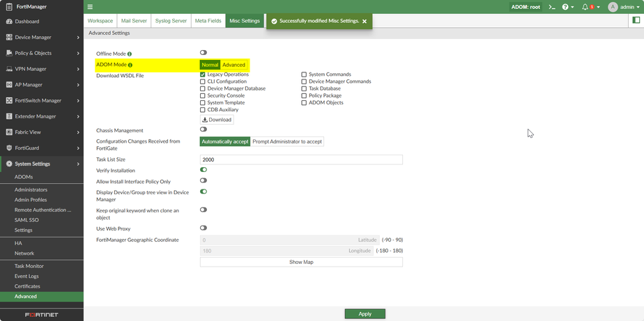This screenshot has height=321, width=644.
Task: Collapse System Settings submenu arrow
Action: click(x=78, y=164)
